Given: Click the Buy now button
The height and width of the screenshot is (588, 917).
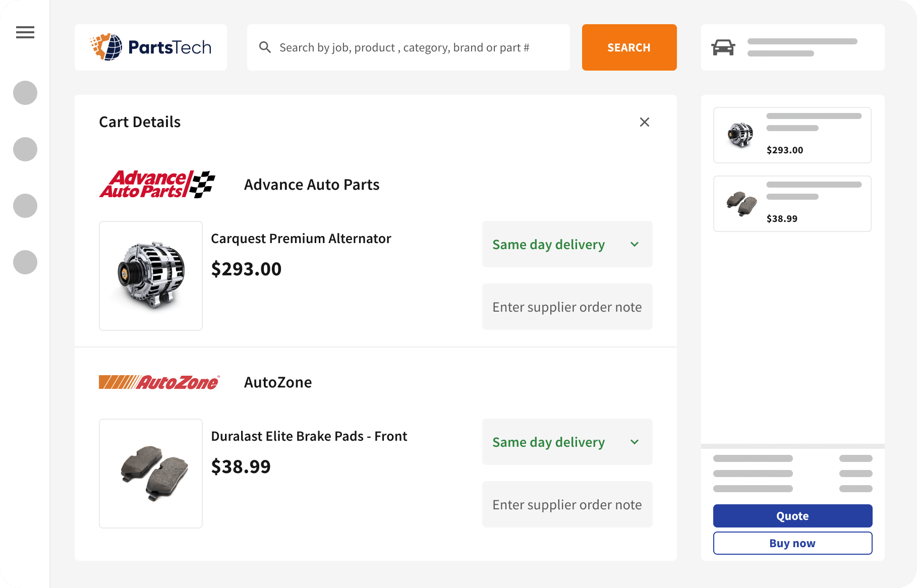Looking at the screenshot, I should [793, 543].
